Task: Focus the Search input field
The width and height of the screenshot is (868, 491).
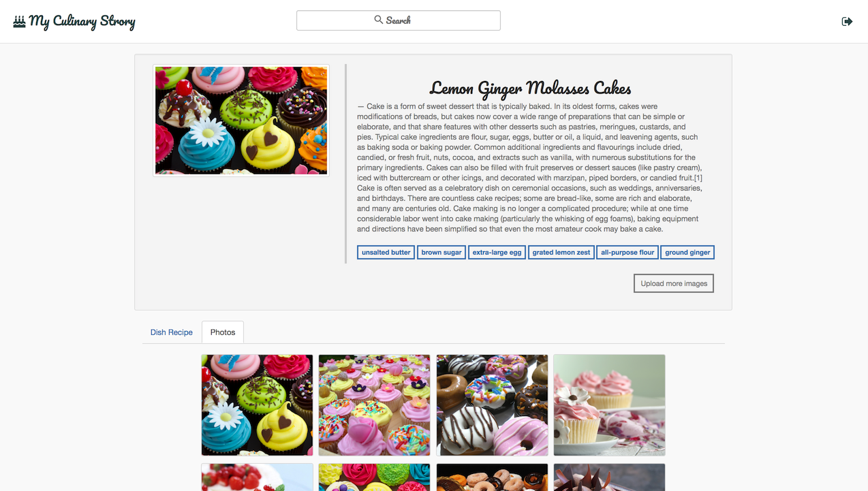Action: [399, 20]
